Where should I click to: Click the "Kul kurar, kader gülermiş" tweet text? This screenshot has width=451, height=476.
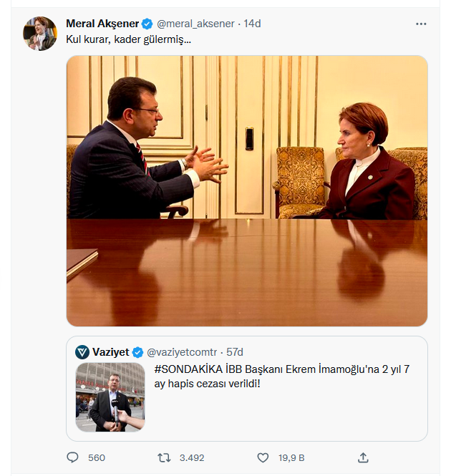(x=129, y=40)
